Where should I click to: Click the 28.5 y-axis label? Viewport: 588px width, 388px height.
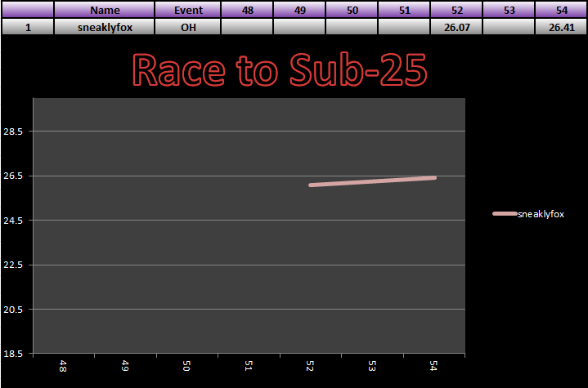pos(13,132)
